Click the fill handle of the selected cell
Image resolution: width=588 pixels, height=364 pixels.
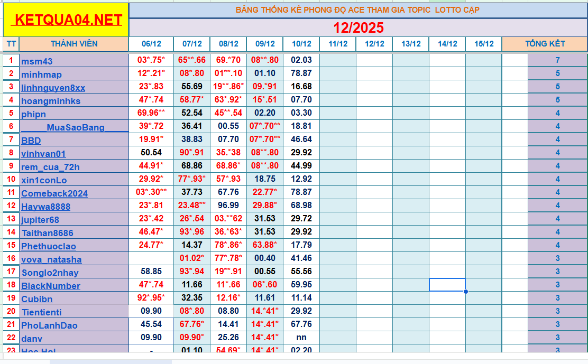point(465,291)
